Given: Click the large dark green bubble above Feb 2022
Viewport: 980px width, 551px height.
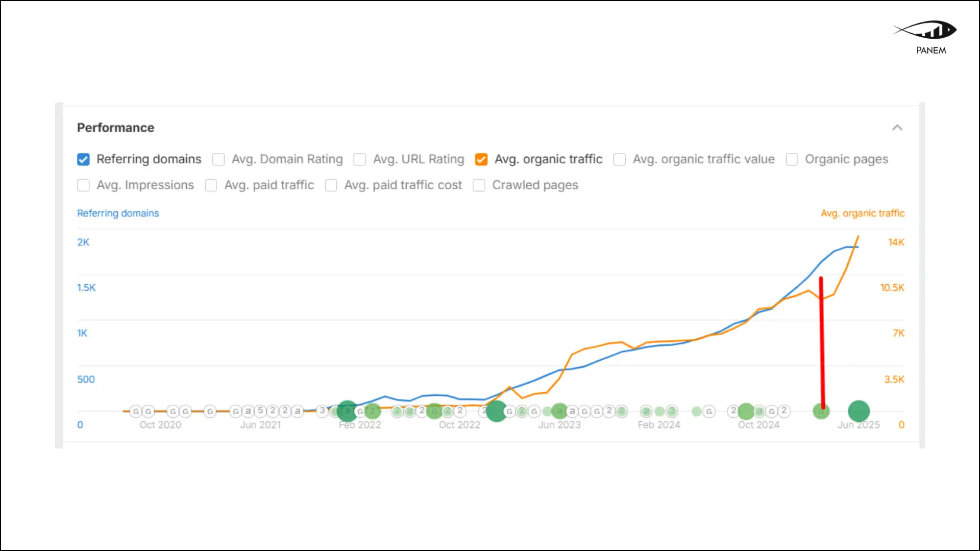Looking at the screenshot, I should [x=347, y=411].
